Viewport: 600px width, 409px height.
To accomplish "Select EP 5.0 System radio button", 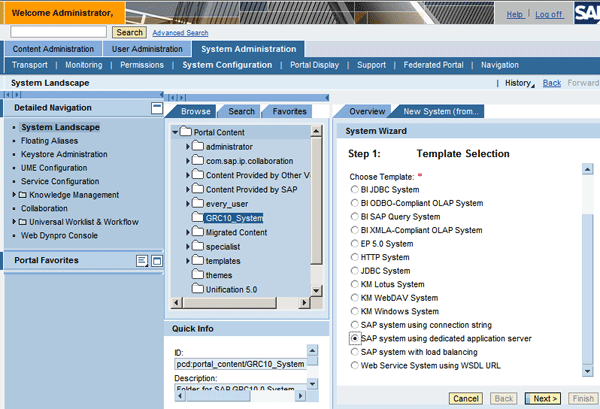I will pyautogui.click(x=354, y=244).
